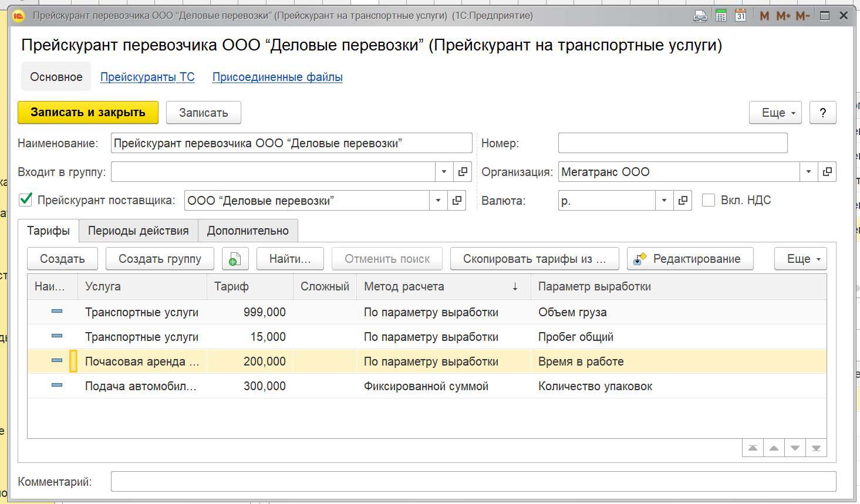Click Параметр выработки column header
Image resolution: width=860 pixels, height=504 pixels.
pos(679,287)
